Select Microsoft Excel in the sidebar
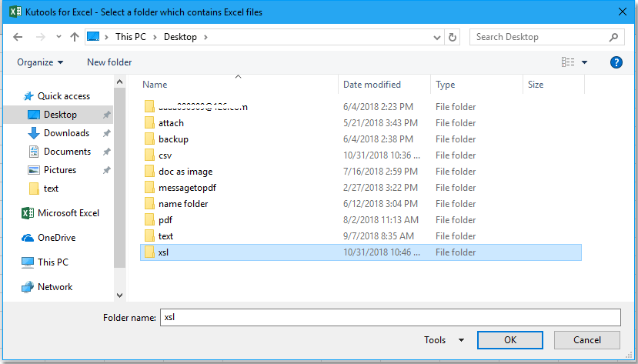Screen dimensions: 638x364 click(x=68, y=213)
